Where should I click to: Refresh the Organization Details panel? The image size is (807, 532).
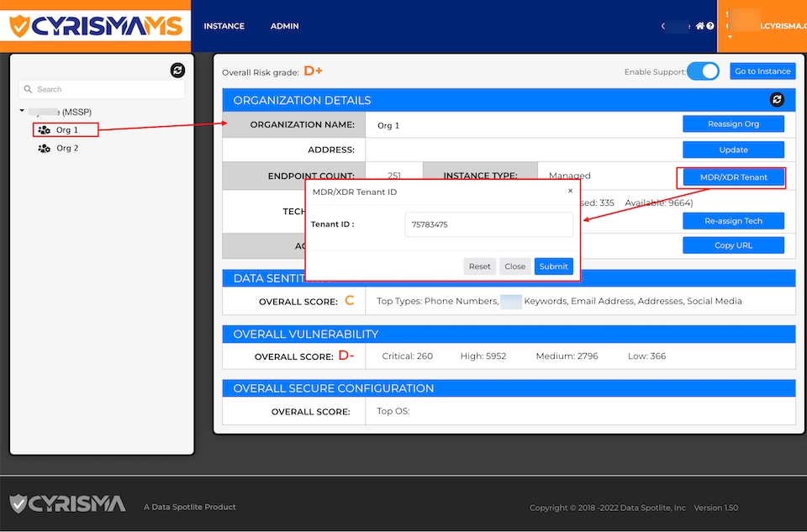777,100
